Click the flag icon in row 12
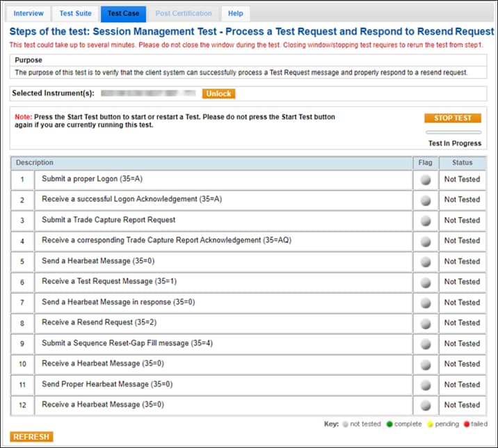Image resolution: width=498 pixels, height=448 pixels. point(425,405)
